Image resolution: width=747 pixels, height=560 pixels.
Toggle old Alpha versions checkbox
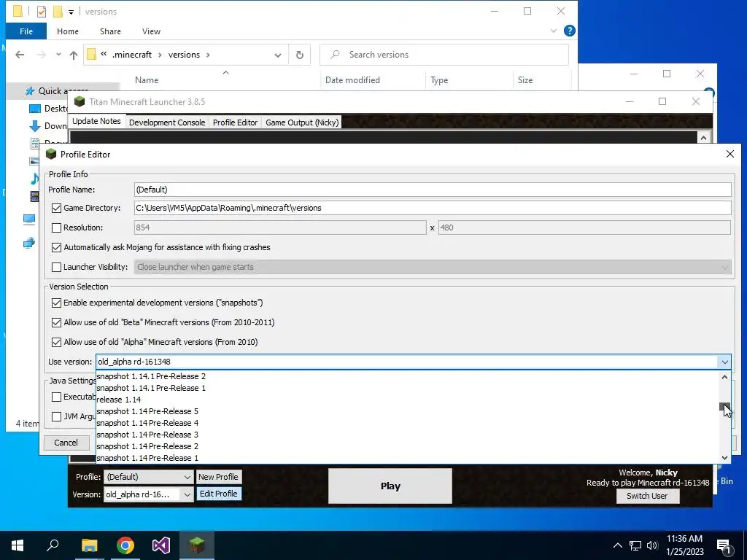coord(56,342)
